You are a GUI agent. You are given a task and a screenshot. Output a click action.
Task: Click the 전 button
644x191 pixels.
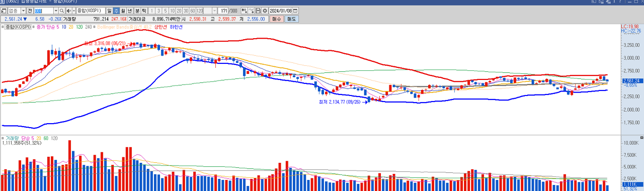pyautogui.click(x=30, y=11)
